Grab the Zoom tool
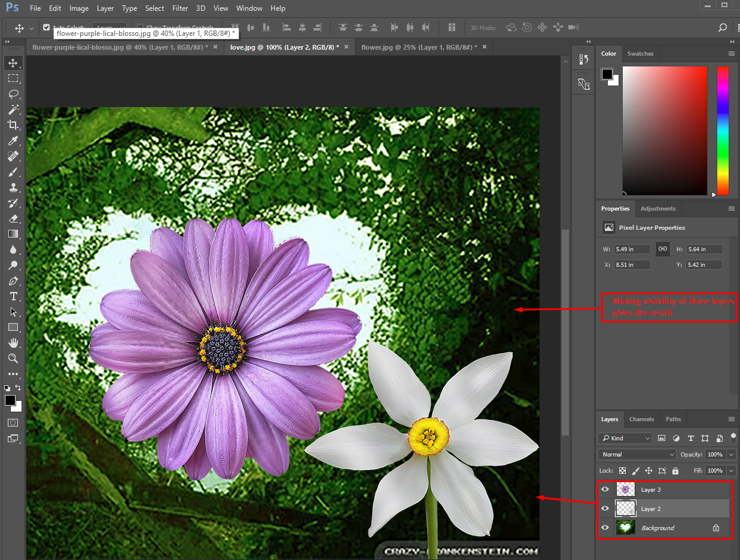The image size is (740, 560). (x=14, y=358)
